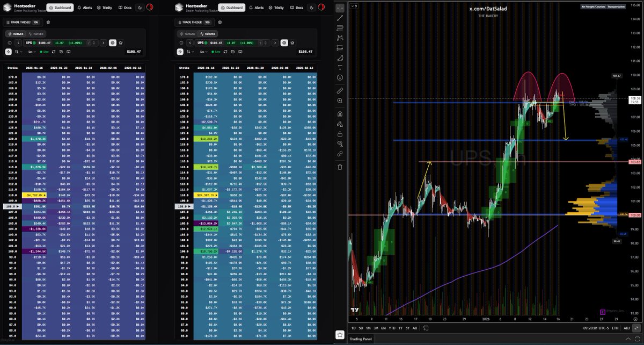Click TRADE THESE! 106 in NetGEX dashboard
This screenshot has height=345, width=644.
coord(23,22)
